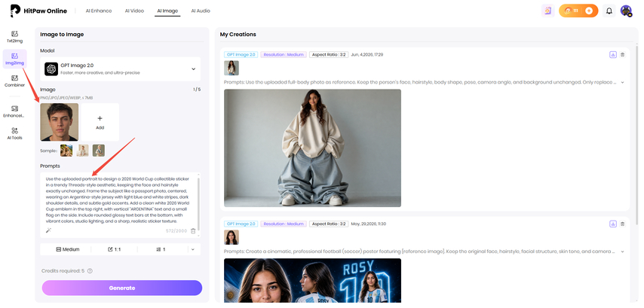644x308 pixels.
Task: Open the ROSY football poster result
Action: pyautogui.click(x=312, y=281)
